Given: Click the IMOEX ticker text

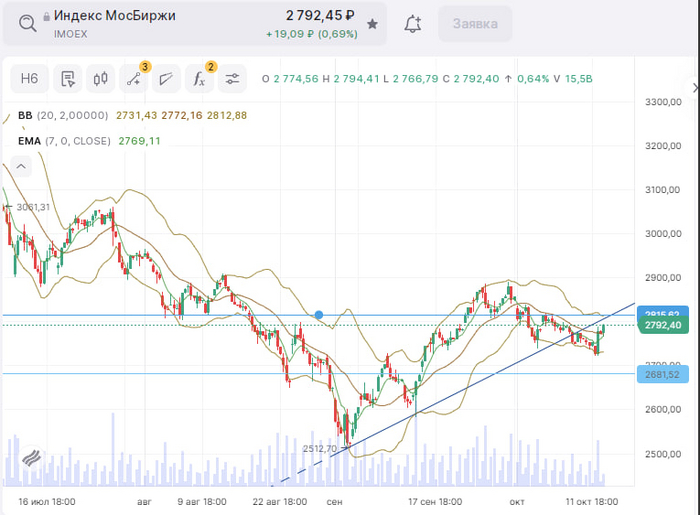Looking at the screenshot, I should [x=71, y=34].
